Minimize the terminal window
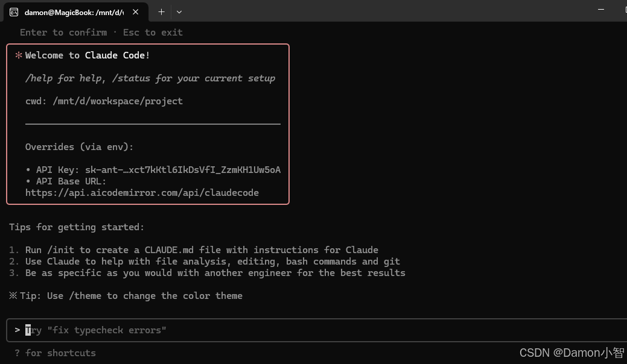Image resolution: width=627 pixels, height=364 pixels. [x=601, y=9]
